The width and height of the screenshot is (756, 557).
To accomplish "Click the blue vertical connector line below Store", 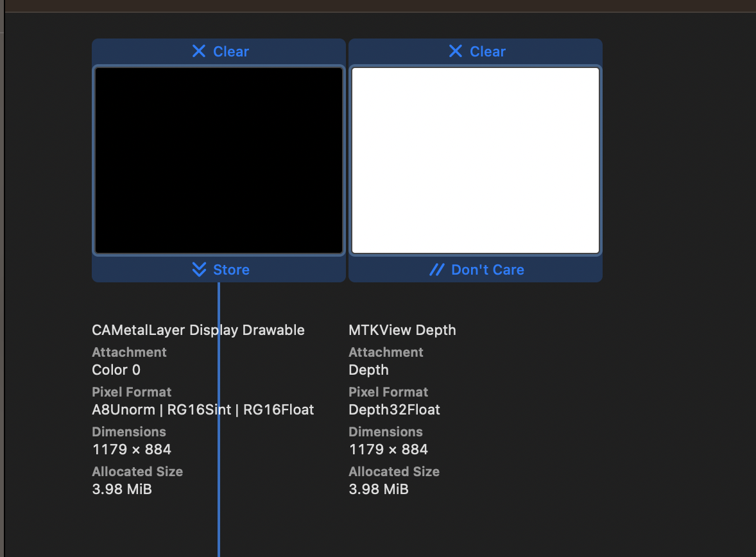I will tap(219, 526).
